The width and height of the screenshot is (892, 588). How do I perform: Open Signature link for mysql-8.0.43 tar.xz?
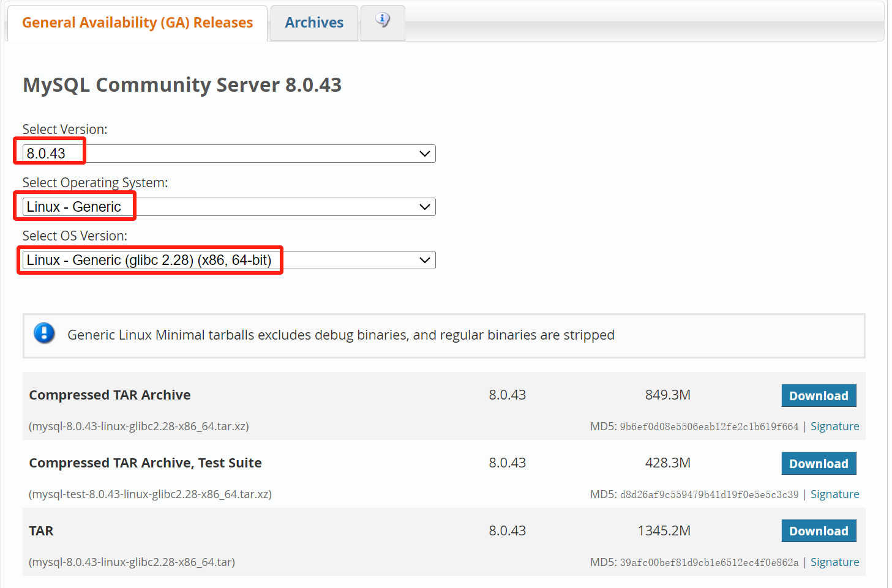(834, 426)
